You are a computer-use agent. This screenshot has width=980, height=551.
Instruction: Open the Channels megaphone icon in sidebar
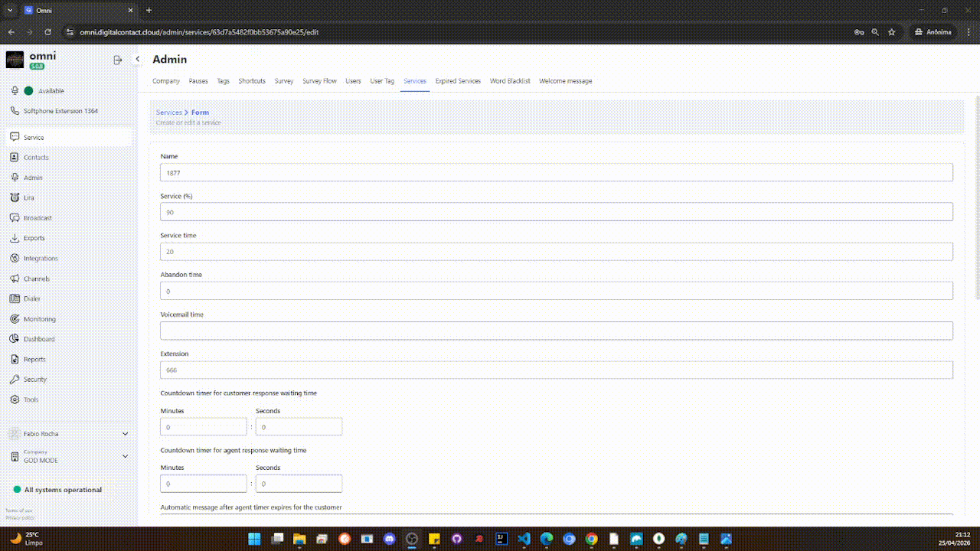pyautogui.click(x=15, y=279)
